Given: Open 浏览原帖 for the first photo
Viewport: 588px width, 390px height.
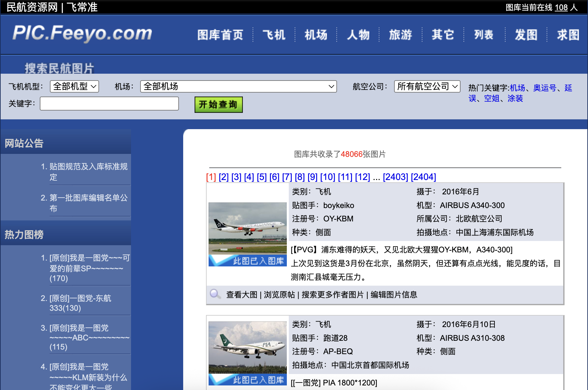Looking at the screenshot, I should click(279, 295).
